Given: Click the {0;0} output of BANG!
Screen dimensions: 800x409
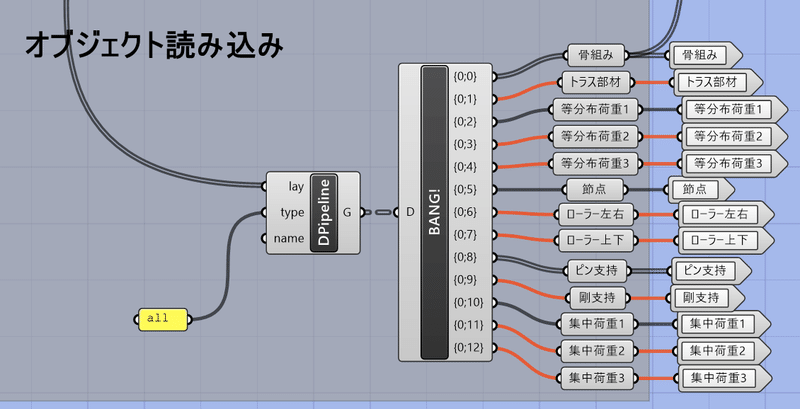Looking at the screenshot, I should click(465, 76).
